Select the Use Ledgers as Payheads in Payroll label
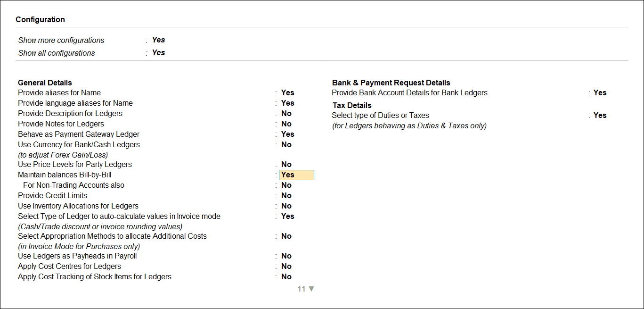644x309 pixels. [77, 256]
